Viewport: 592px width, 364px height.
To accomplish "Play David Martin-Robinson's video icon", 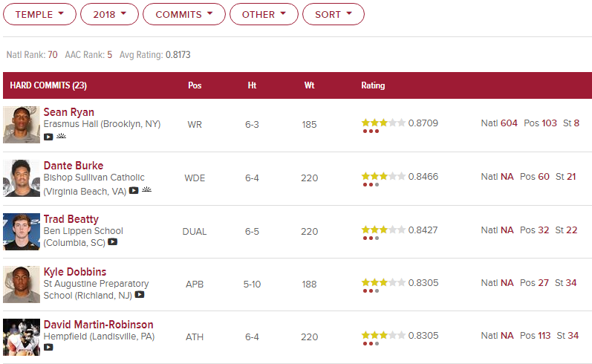I will point(48,347).
